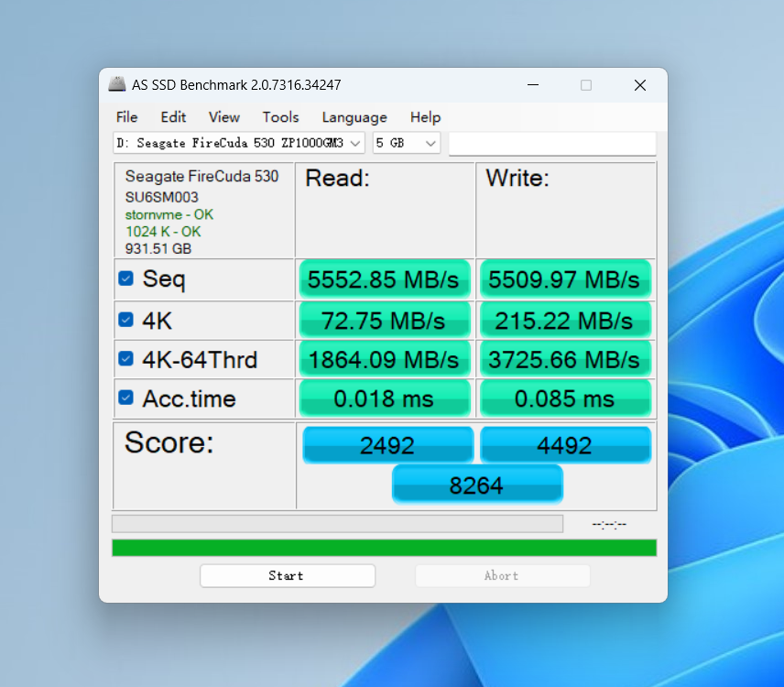
Task: Open the Help menu
Action: coord(425,117)
